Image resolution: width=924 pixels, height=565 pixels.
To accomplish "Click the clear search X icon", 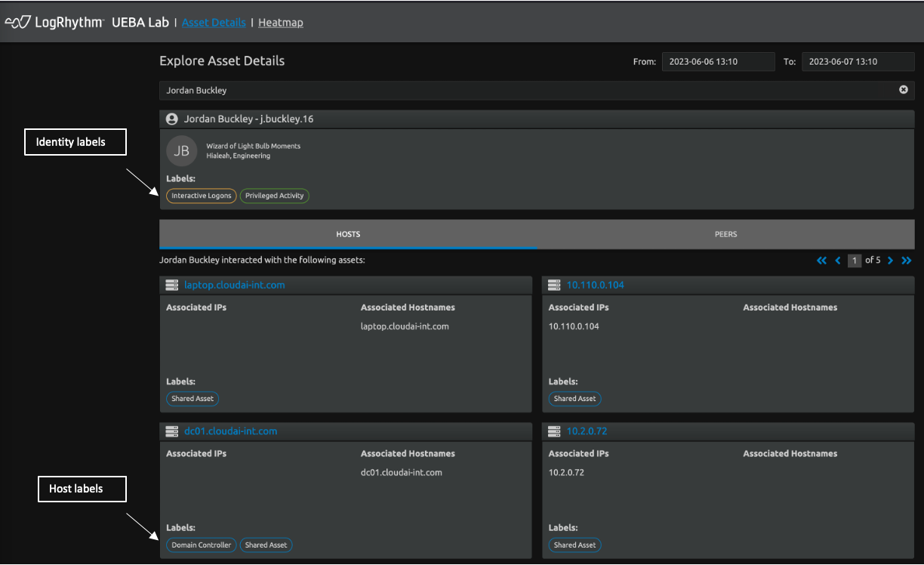I will pyautogui.click(x=903, y=90).
